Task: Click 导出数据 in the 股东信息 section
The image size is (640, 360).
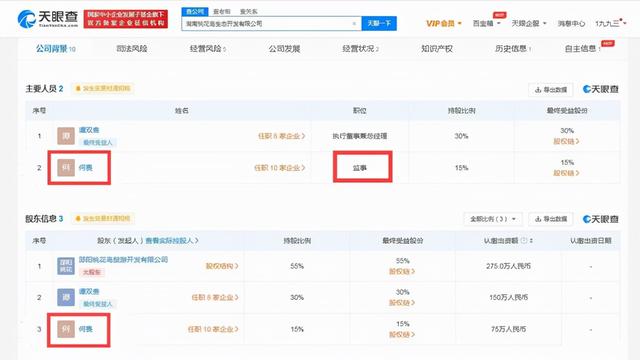Action: click(x=551, y=219)
